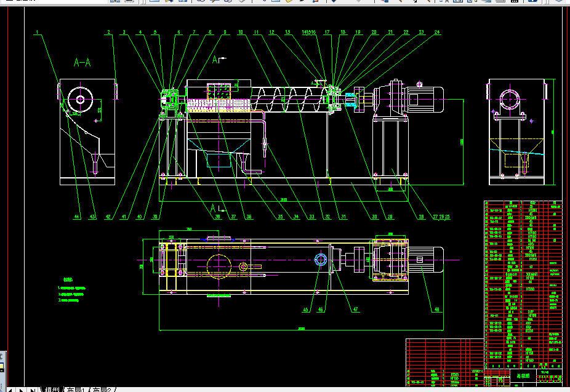Select part balloon number 45

pyautogui.click(x=305, y=310)
